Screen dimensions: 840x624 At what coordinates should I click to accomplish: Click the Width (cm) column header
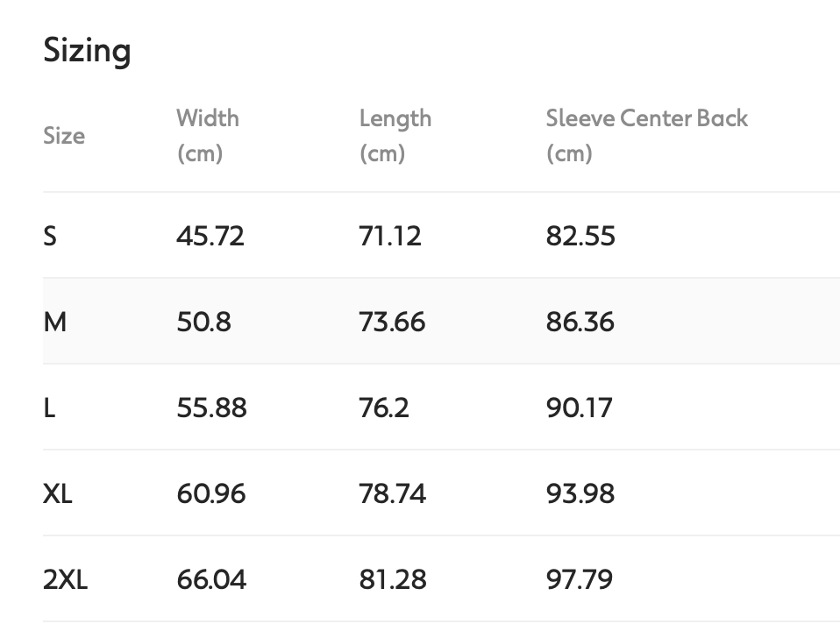pyautogui.click(x=208, y=136)
